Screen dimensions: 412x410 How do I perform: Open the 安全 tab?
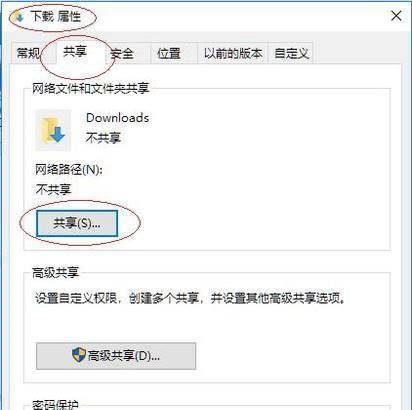tap(122, 53)
